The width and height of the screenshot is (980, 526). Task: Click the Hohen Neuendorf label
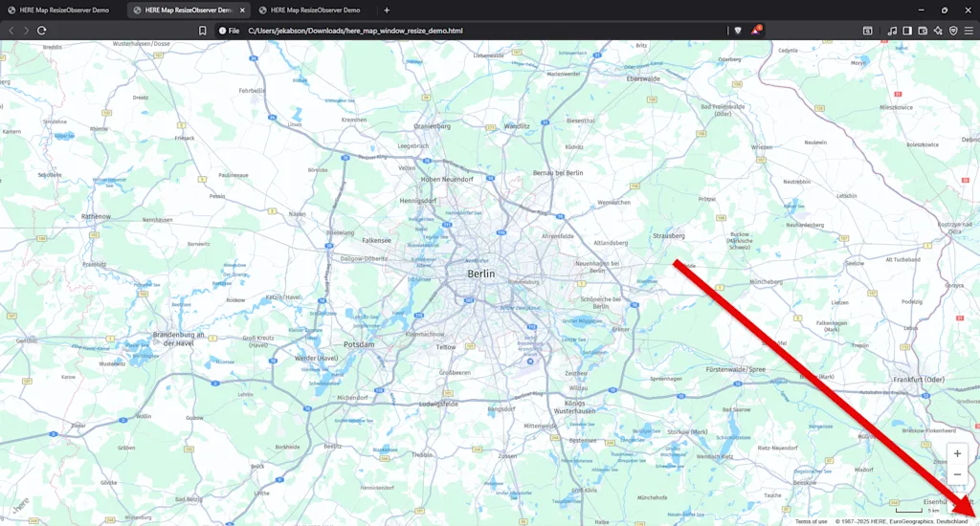coord(447,179)
